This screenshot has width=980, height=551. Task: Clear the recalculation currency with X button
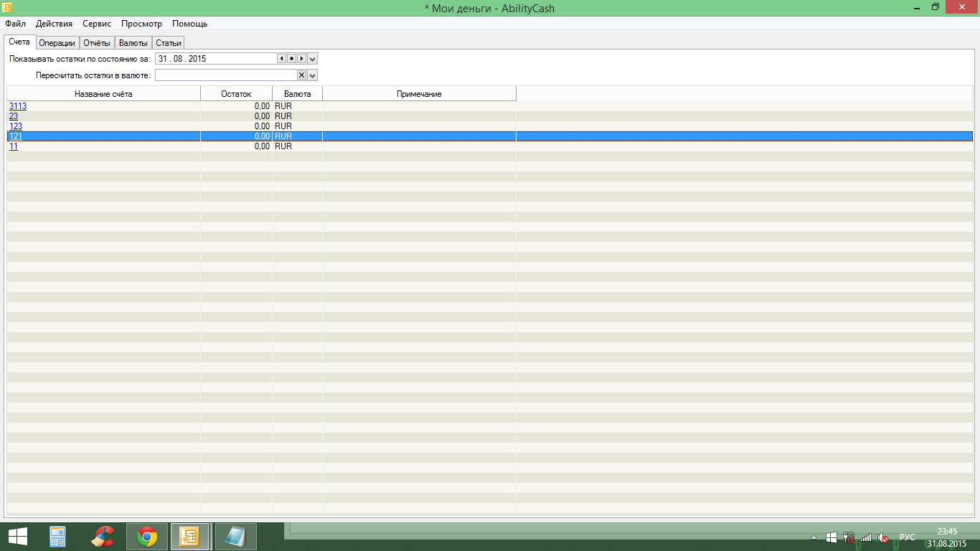pyautogui.click(x=302, y=75)
